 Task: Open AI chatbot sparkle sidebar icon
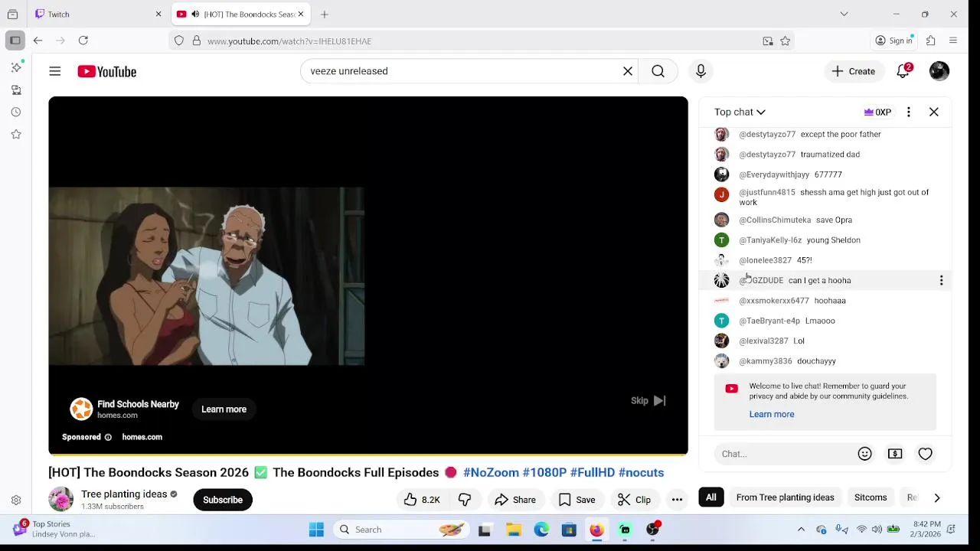(x=16, y=68)
